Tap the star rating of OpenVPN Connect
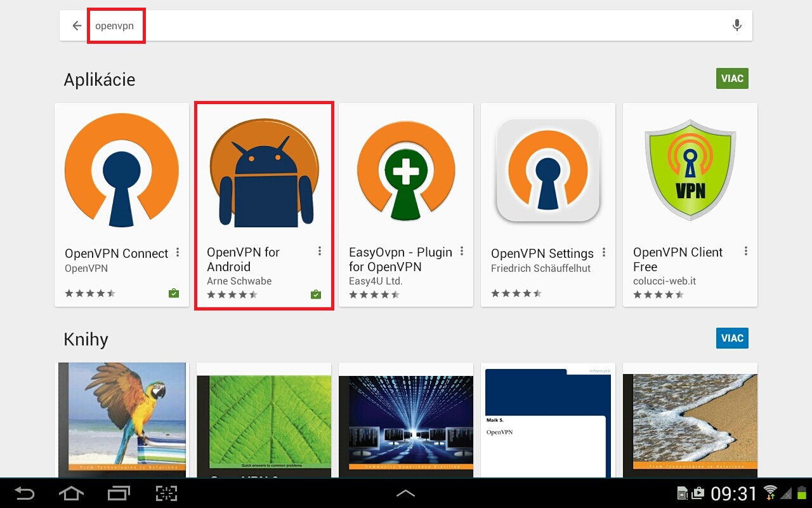The width and height of the screenshot is (812, 508). 90,293
